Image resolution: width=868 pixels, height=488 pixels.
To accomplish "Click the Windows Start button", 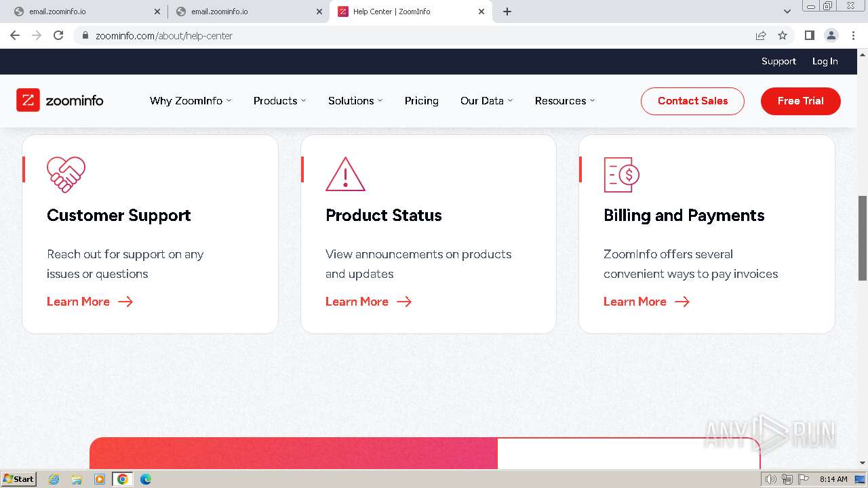I will 18,479.
